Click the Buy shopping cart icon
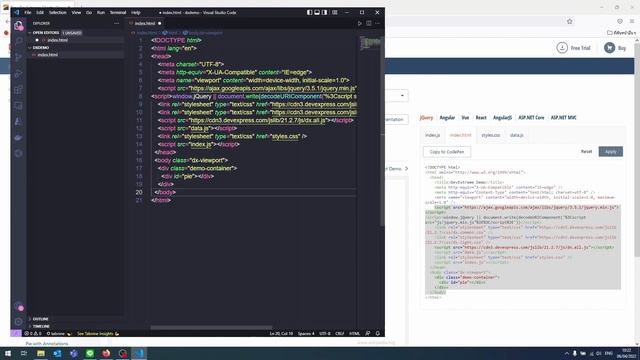 point(609,48)
